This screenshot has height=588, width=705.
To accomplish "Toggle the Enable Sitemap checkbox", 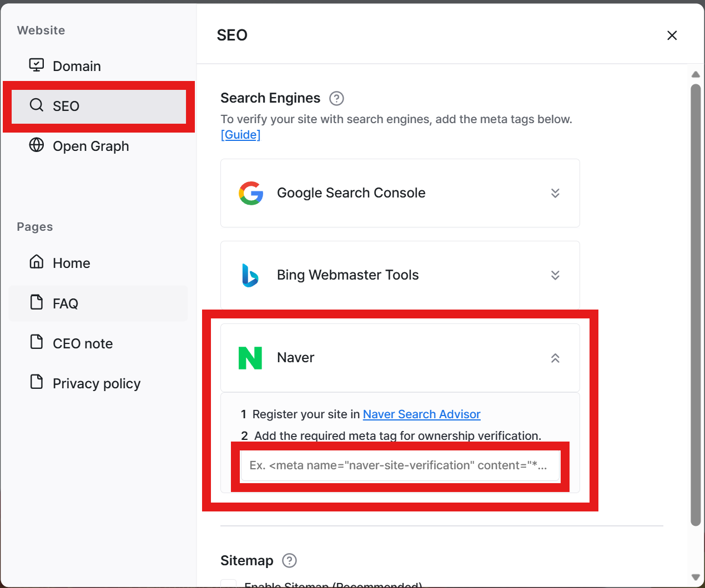I will click(x=229, y=584).
